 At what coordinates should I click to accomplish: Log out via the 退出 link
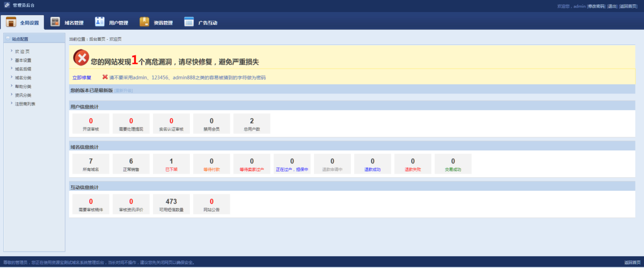612,6
